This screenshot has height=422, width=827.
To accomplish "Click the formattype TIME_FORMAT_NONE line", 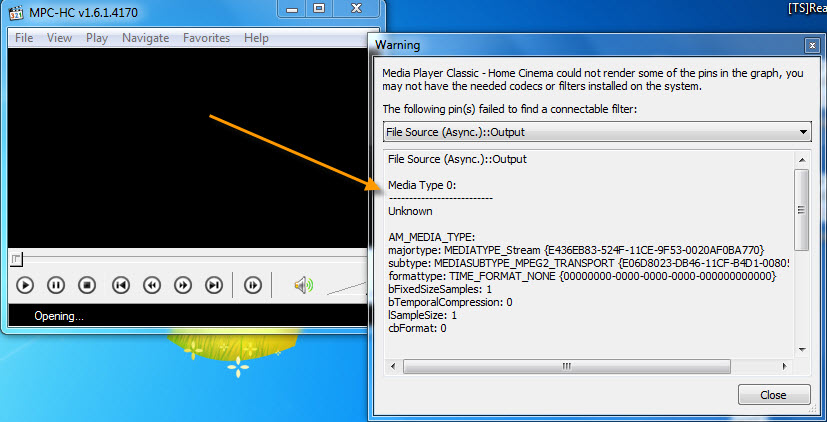I will [582, 276].
